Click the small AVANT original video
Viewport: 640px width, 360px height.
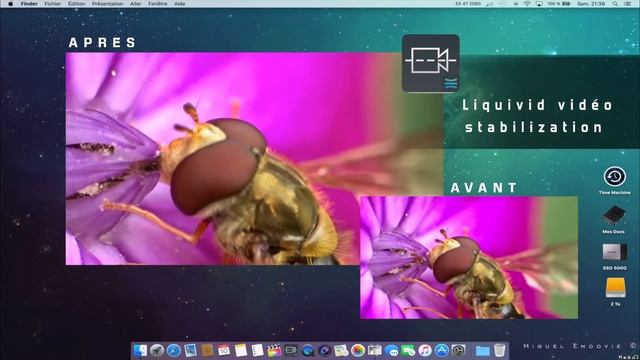(469, 258)
